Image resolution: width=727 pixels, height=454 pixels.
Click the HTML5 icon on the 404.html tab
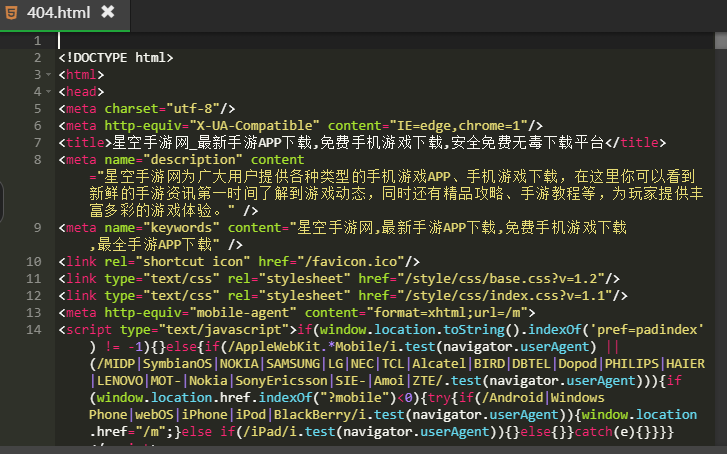[x=11, y=13]
